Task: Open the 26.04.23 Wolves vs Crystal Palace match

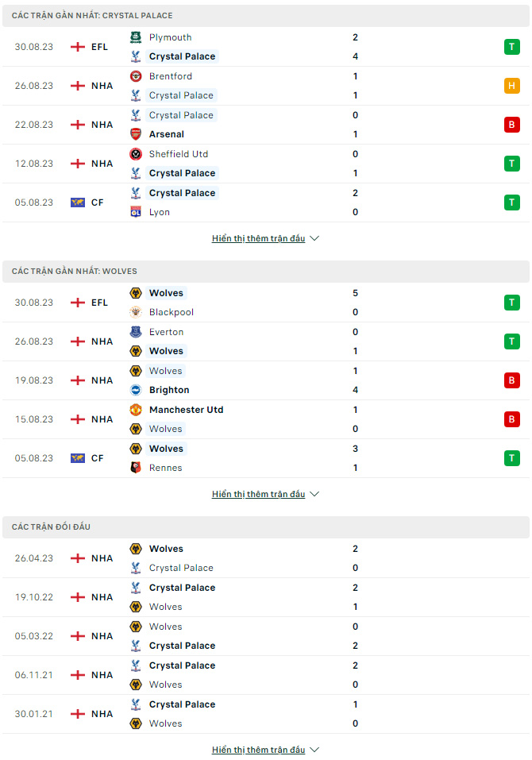Action: (266, 557)
